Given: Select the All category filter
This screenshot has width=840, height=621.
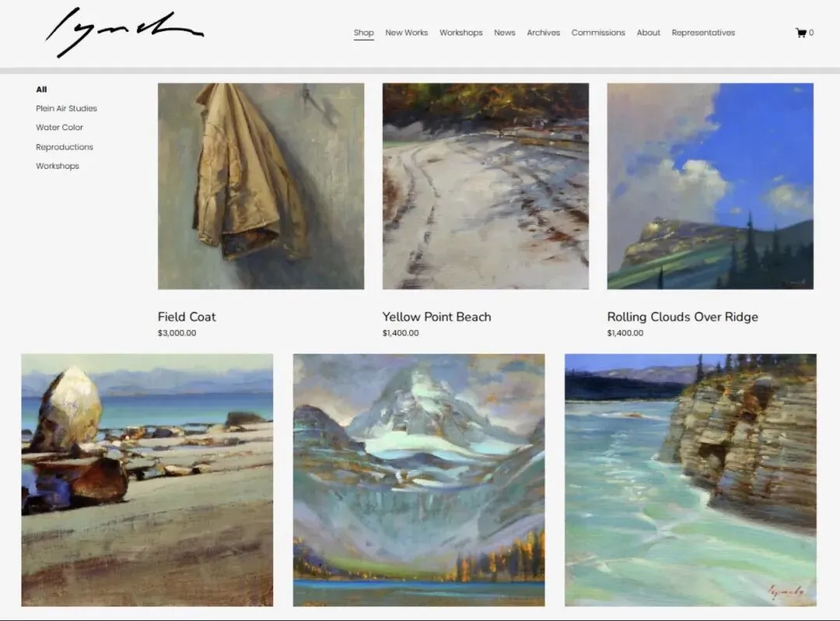Looking at the screenshot, I should pos(41,89).
